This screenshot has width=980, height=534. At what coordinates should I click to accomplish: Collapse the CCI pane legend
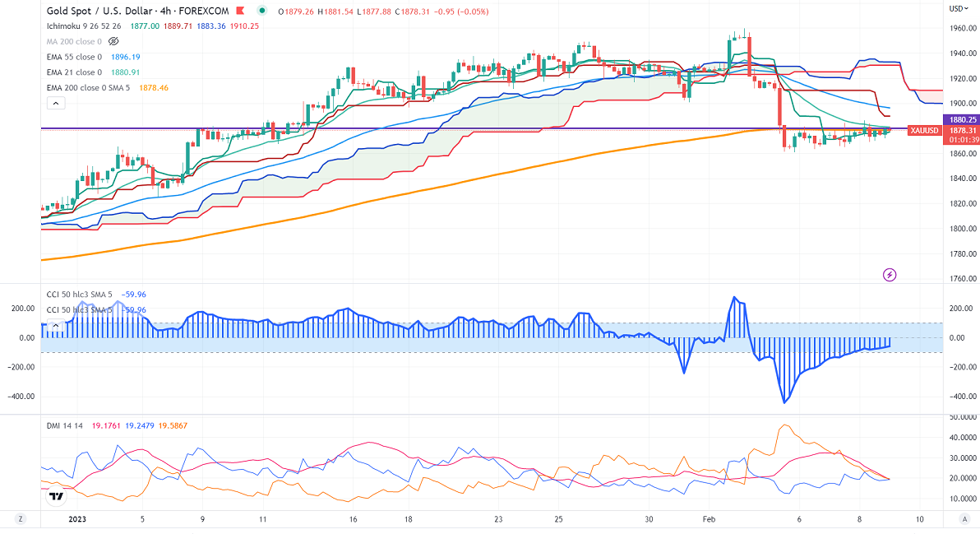(55, 325)
